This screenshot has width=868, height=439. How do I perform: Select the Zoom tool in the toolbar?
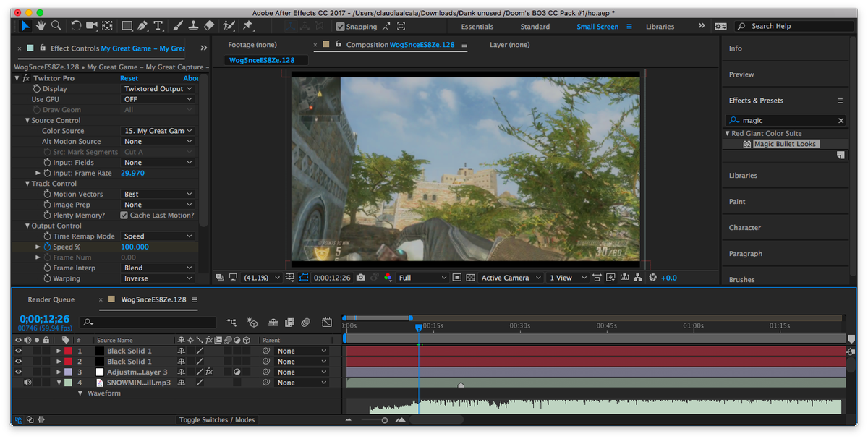(x=55, y=26)
